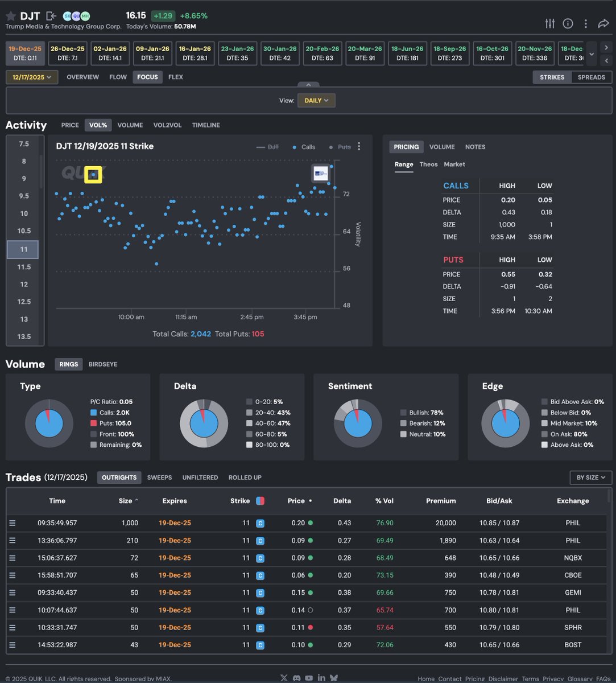The image size is (616, 683).
Task: Click the share arrow icon in header
Action: point(603,23)
